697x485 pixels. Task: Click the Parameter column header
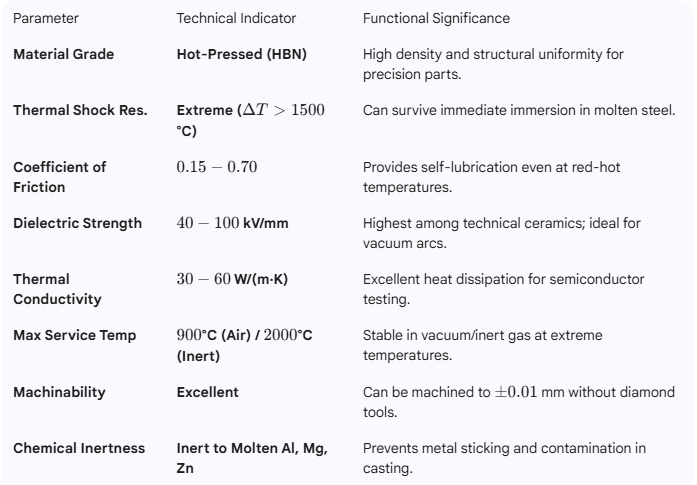(x=46, y=19)
